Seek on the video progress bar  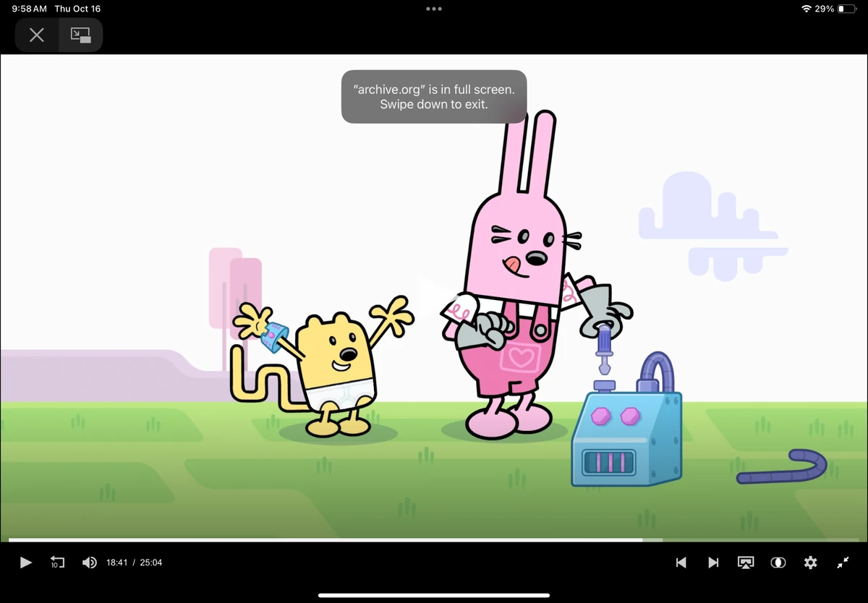(434, 539)
